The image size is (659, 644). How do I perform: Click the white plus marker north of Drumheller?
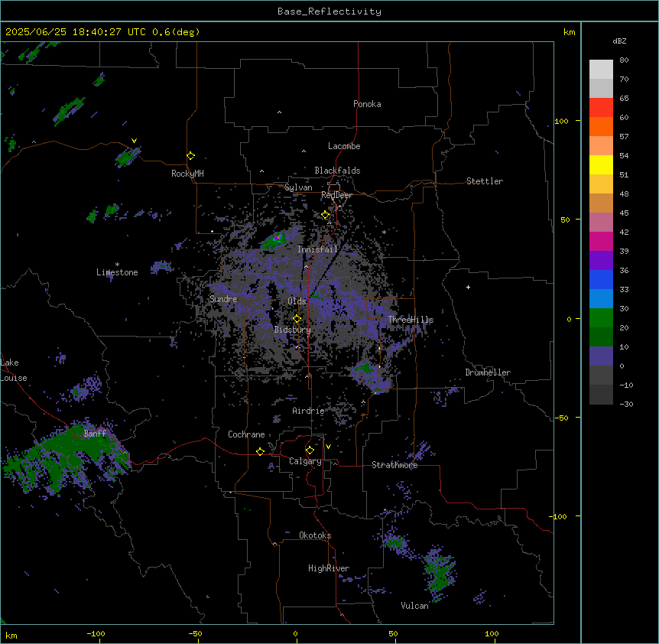(468, 287)
